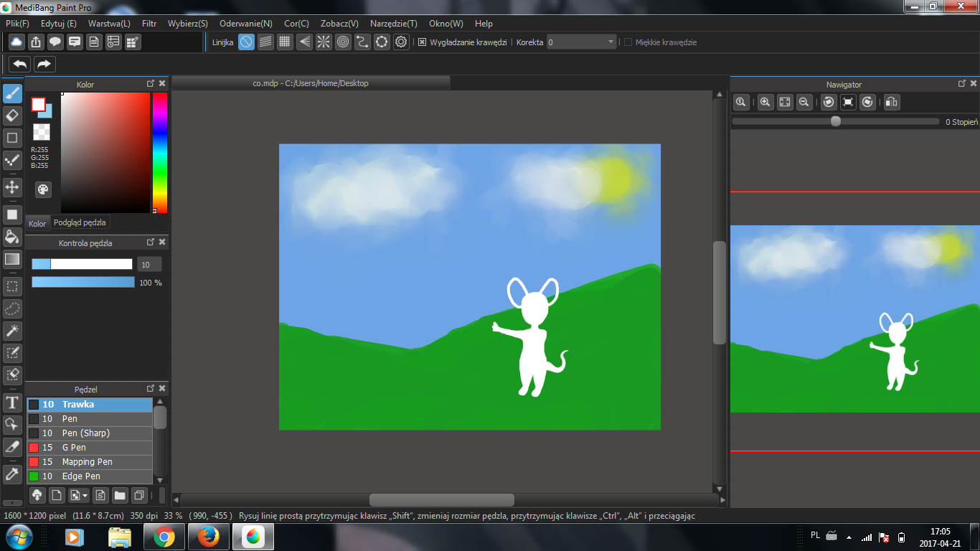Click the Redo arrow button

pos(44,64)
